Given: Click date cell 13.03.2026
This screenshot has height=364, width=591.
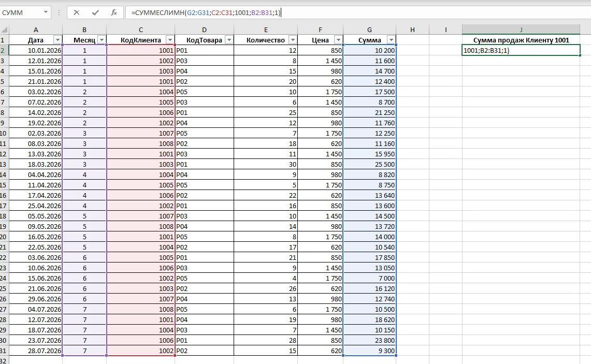Looking at the screenshot, I should (x=36, y=154).
